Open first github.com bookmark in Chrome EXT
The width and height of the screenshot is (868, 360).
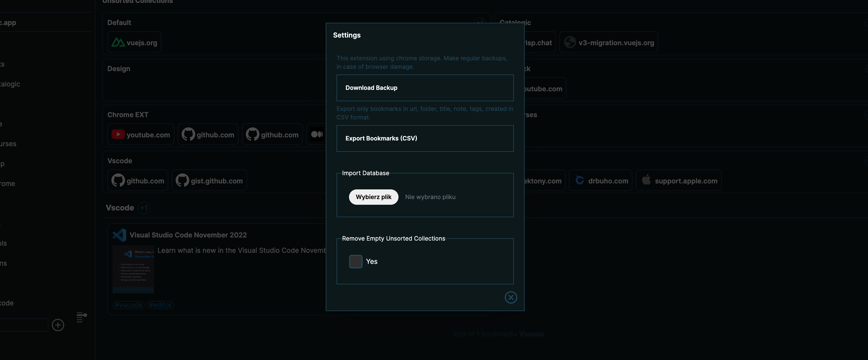coord(208,135)
